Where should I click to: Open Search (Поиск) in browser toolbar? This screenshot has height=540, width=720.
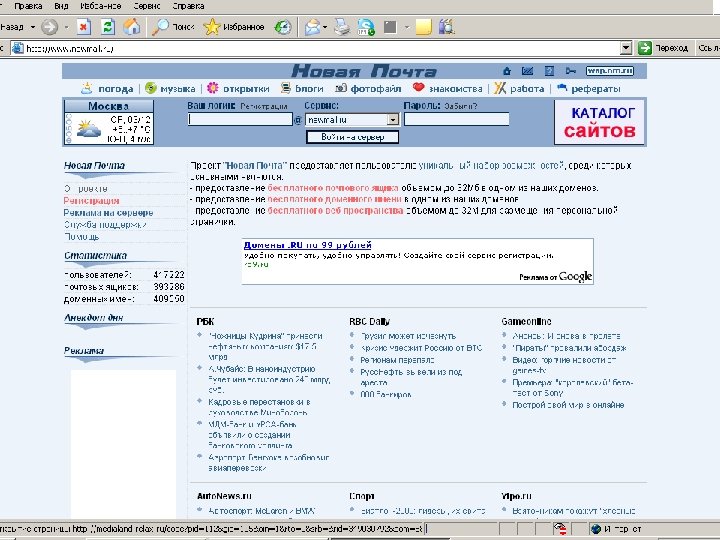tap(174, 27)
